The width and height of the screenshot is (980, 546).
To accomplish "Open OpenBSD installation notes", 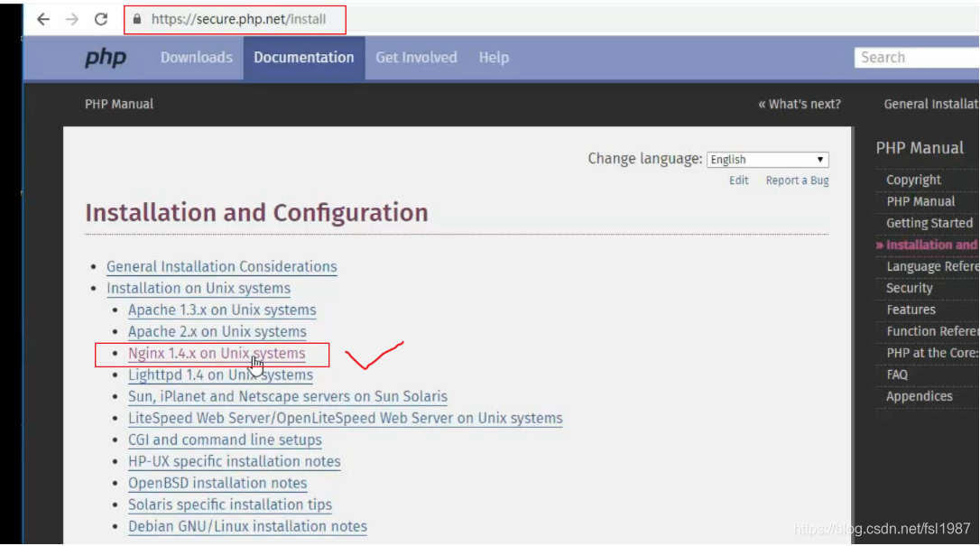I will click(x=217, y=484).
